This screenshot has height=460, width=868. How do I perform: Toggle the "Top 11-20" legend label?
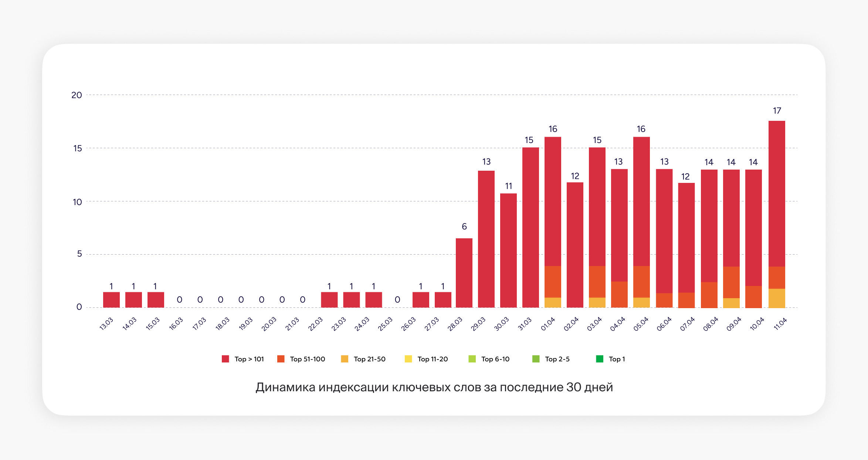[x=433, y=359]
